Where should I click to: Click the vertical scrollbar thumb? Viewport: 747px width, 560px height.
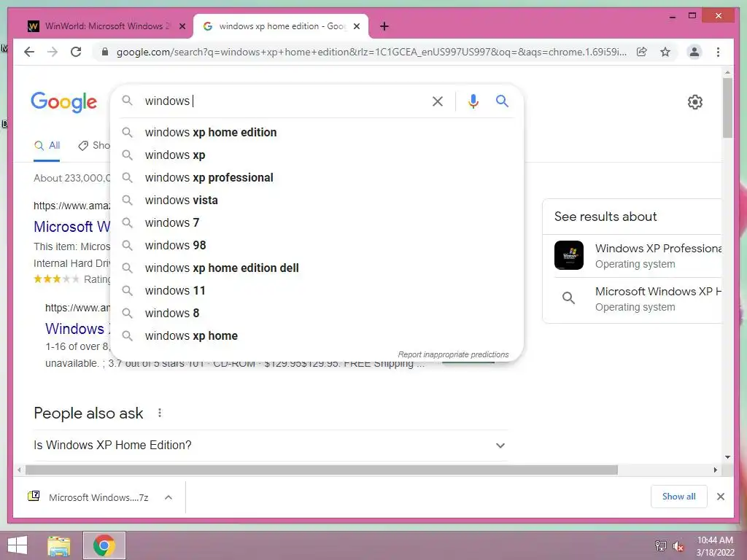click(x=727, y=108)
